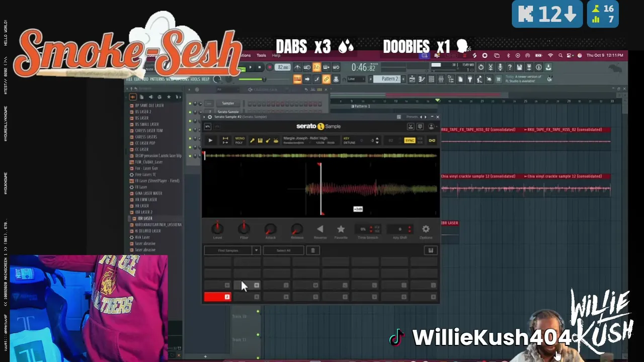Screen dimensions: 644x362
Task: Click the Select All button
Action: (x=284, y=250)
